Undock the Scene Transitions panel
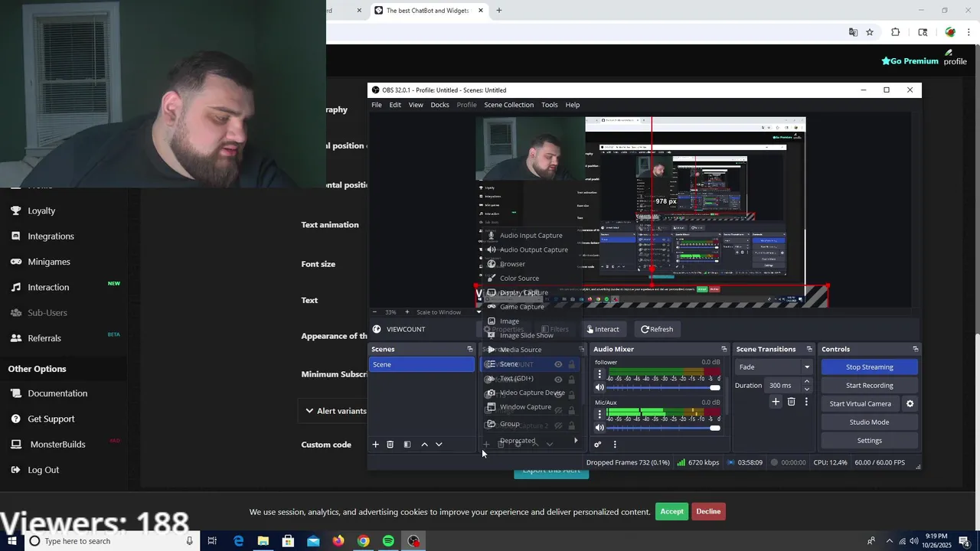 tap(809, 349)
